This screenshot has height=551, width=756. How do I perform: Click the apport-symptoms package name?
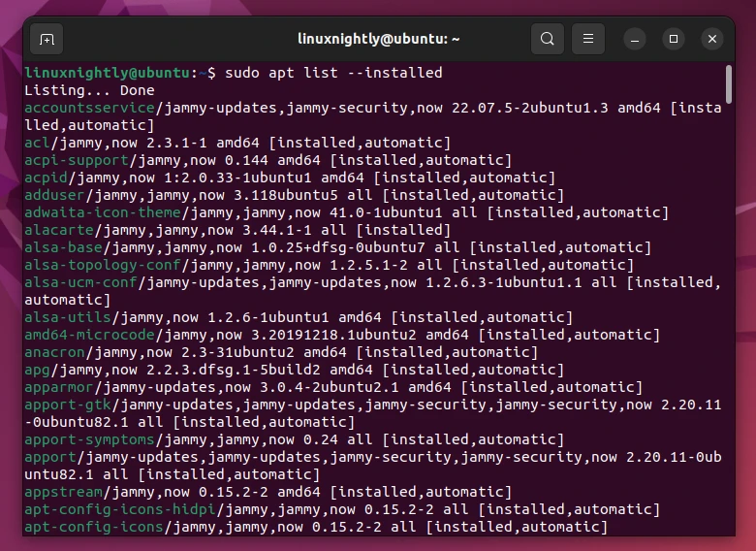click(90, 439)
